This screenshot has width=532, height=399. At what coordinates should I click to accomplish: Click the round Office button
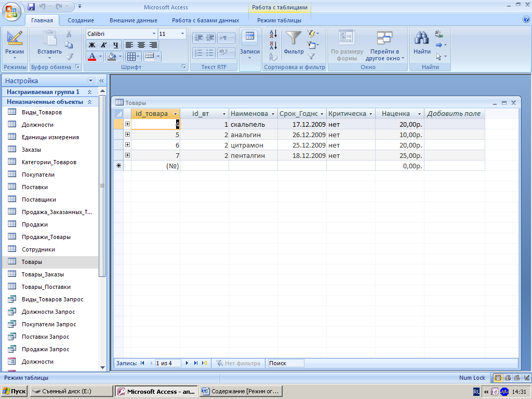pyautogui.click(x=11, y=12)
